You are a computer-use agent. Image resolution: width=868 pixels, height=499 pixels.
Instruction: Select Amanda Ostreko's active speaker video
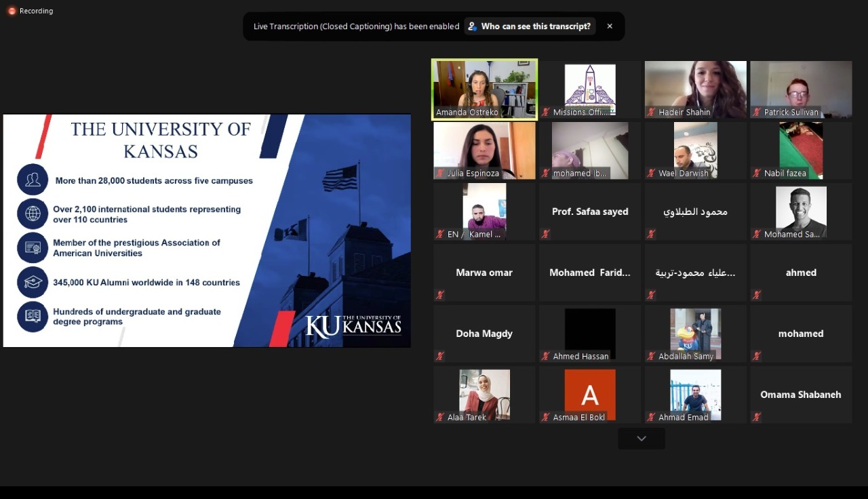(484, 88)
